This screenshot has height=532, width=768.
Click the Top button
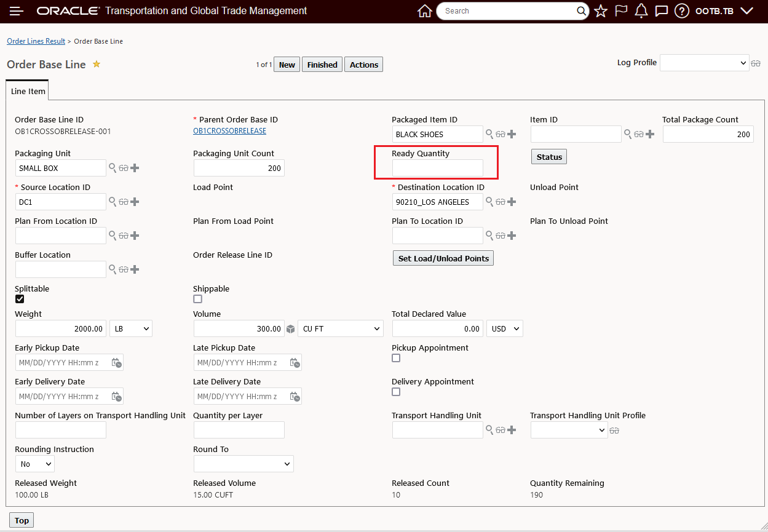[22, 520]
